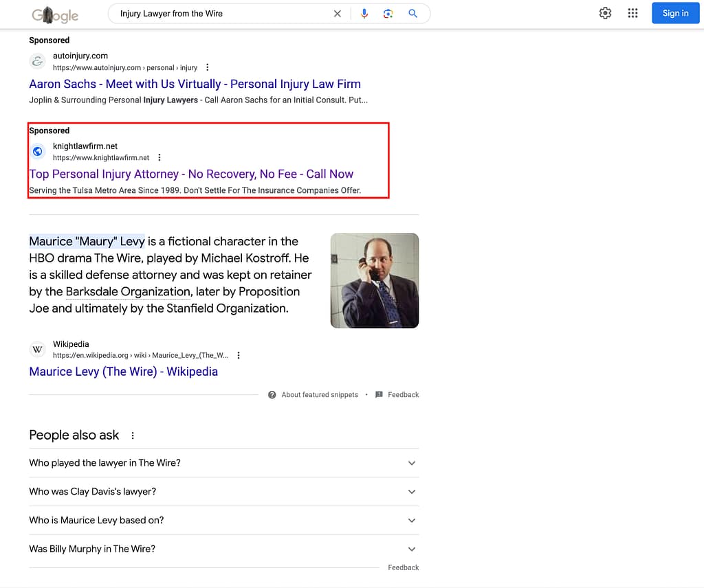Open the Google apps grid

pyautogui.click(x=632, y=13)
